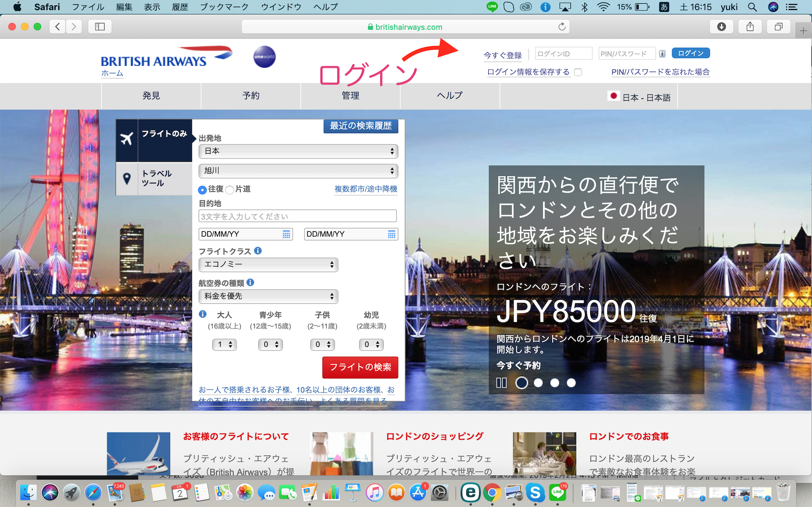Select the 往復 round-trip radio button
Viewport: 812px width, 507px height.
[x=202, y=190]
